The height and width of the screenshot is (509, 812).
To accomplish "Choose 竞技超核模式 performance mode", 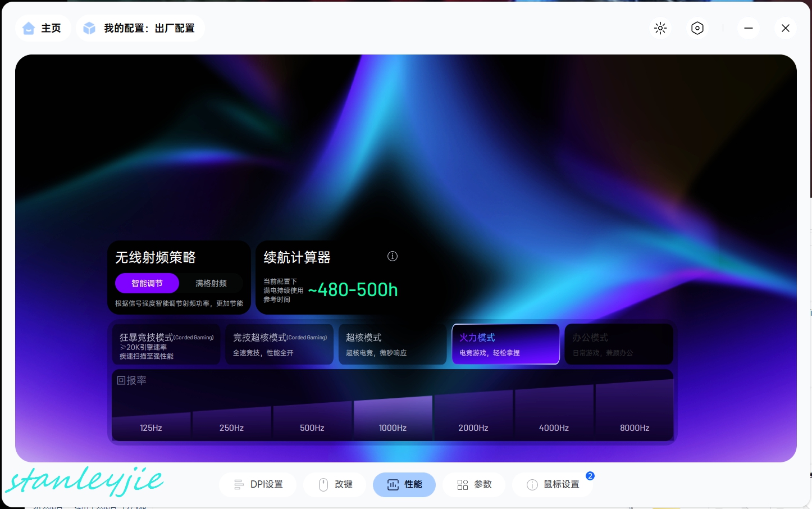I will [280, 344].
